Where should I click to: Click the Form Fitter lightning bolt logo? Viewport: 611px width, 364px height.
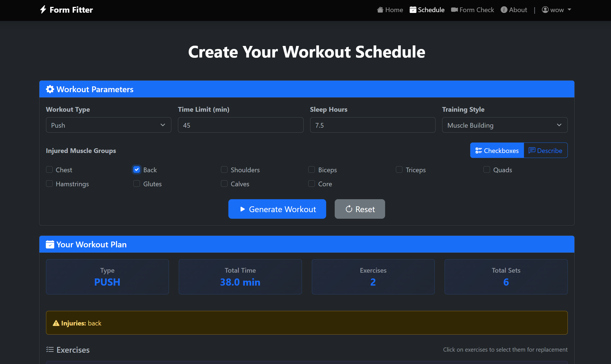[x=43, y=10]
